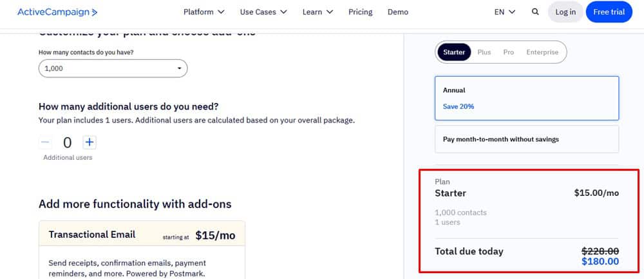This screenshot has height=279, width=644.
Task: Click the '1 users' summary line
Action: pos(448,222)
